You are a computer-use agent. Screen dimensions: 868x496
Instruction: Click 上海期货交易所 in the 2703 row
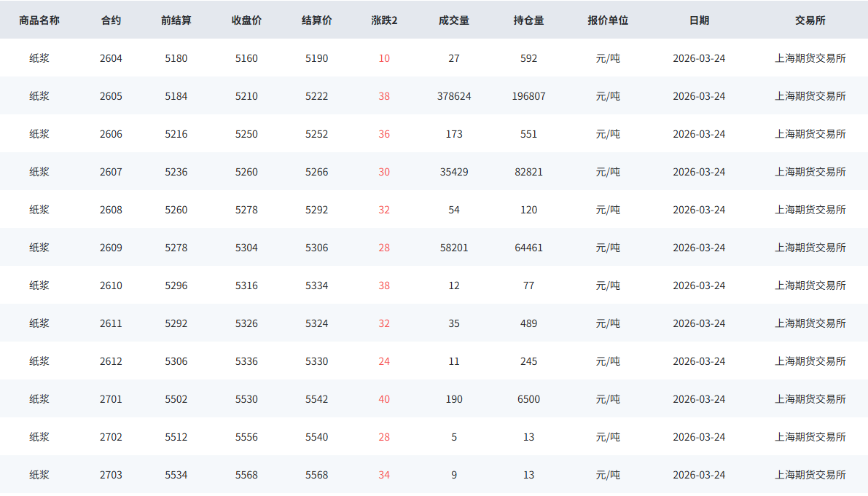tap(810, 475)
